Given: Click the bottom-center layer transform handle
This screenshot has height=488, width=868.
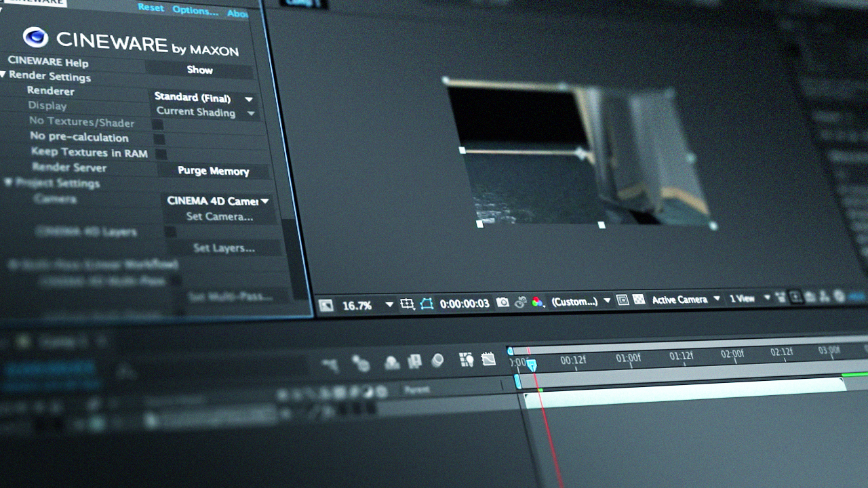Looking at the screenshot, I should pos(601,224).
